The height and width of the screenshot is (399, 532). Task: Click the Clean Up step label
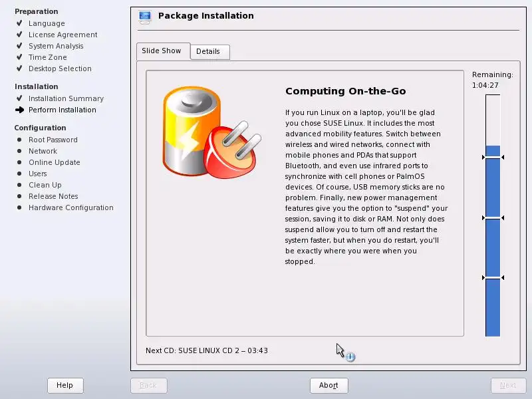[x=45, y=185]
